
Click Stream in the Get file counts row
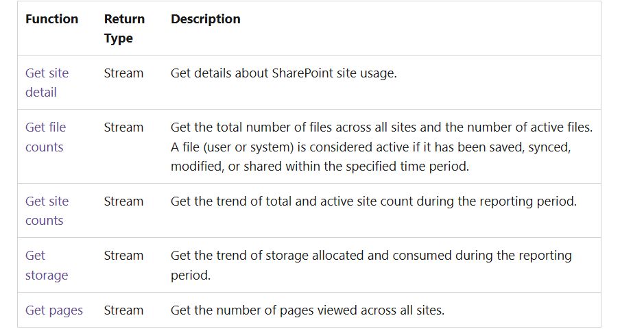point(123,127)
